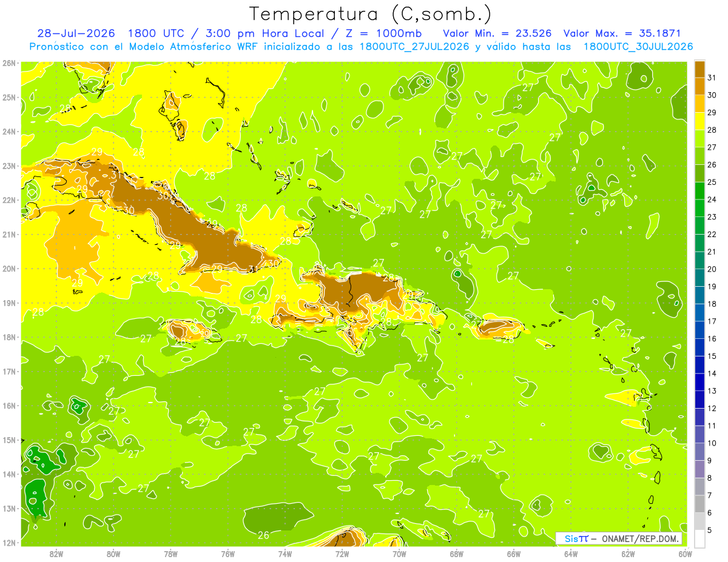Select the date '28-Jul-2026' in the header
This screenshot has width=728, height=562.
point(76,33)
